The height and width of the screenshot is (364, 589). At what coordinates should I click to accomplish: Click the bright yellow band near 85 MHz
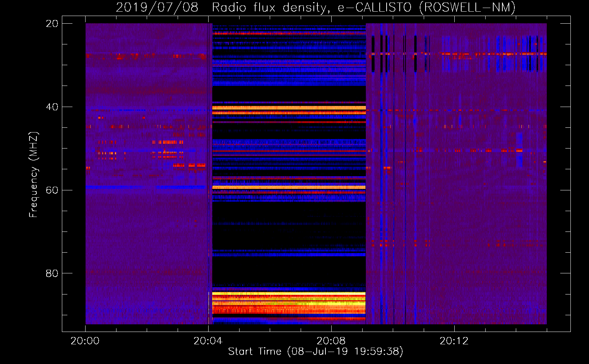(289, 293)
